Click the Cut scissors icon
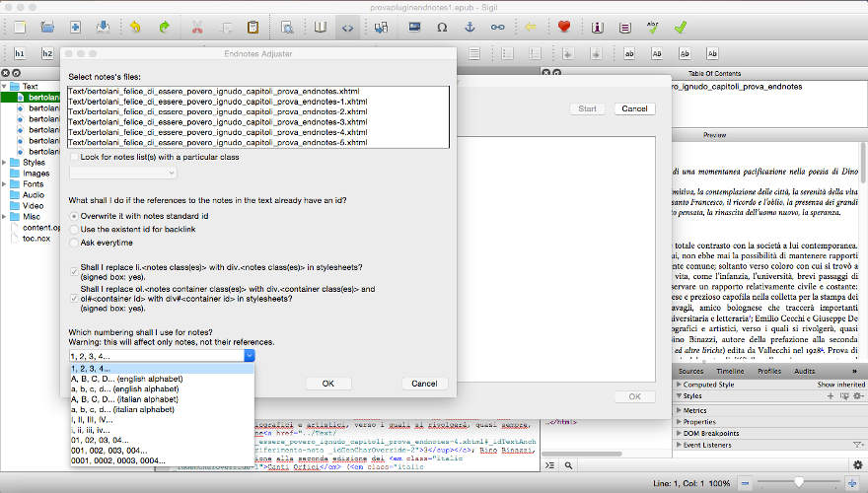The width and height of the screenshot is (868, 493). pyautogui.click(x=197, y=27)
